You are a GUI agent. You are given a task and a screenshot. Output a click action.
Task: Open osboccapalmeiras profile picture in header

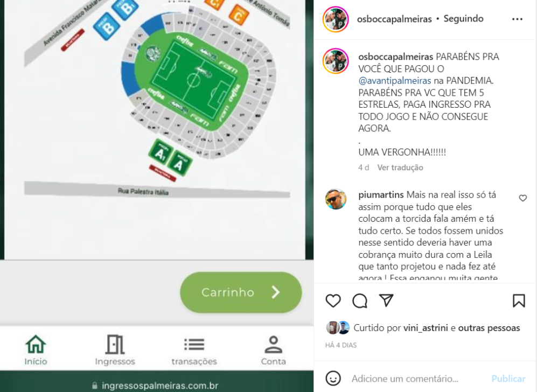[335, 19]
